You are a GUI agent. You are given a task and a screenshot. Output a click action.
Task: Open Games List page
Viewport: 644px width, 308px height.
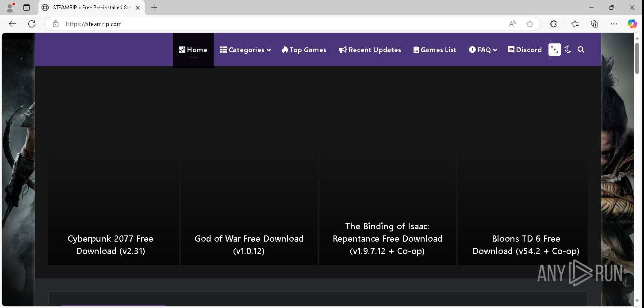tap(435, 50)
